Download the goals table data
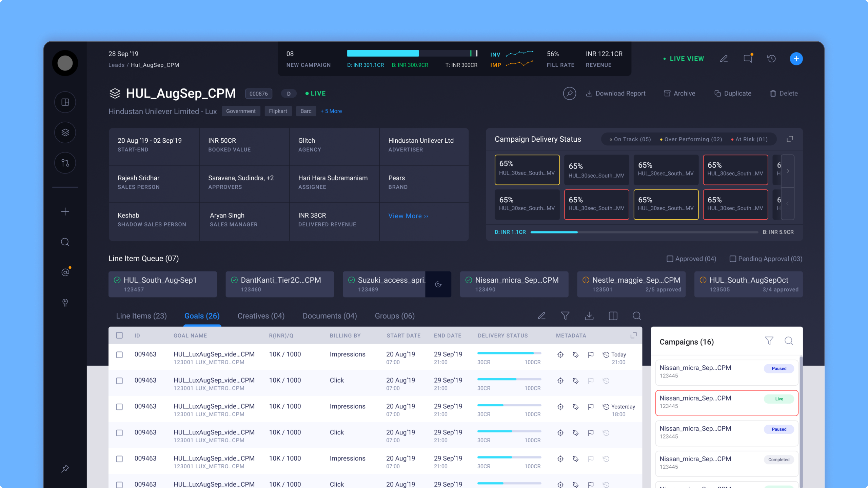This screenshot has width=868, height=488. click(589, 316)
